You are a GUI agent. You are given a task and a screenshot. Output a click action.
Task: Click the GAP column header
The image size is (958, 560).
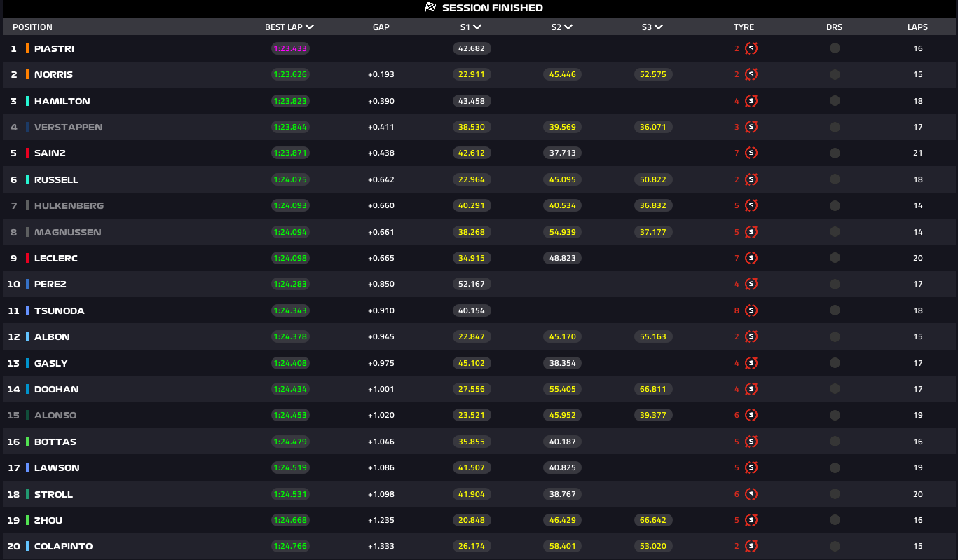click(381, 27)
